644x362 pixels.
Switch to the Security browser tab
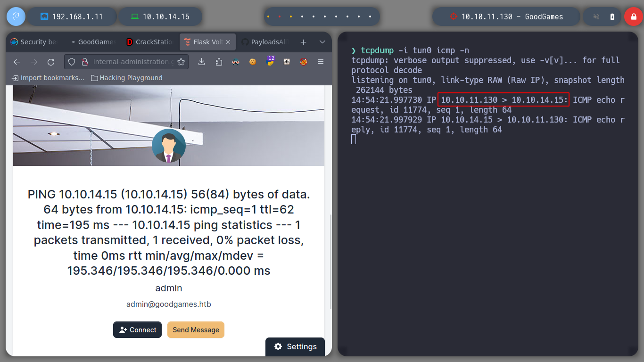(x=34, y=42)
